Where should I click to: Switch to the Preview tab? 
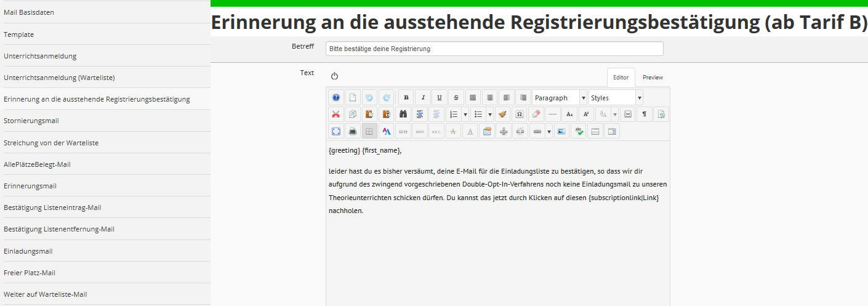pos(653,78)
